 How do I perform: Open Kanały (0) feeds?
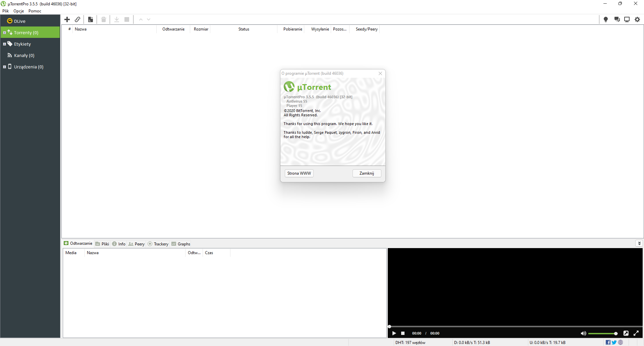point(30,55)
